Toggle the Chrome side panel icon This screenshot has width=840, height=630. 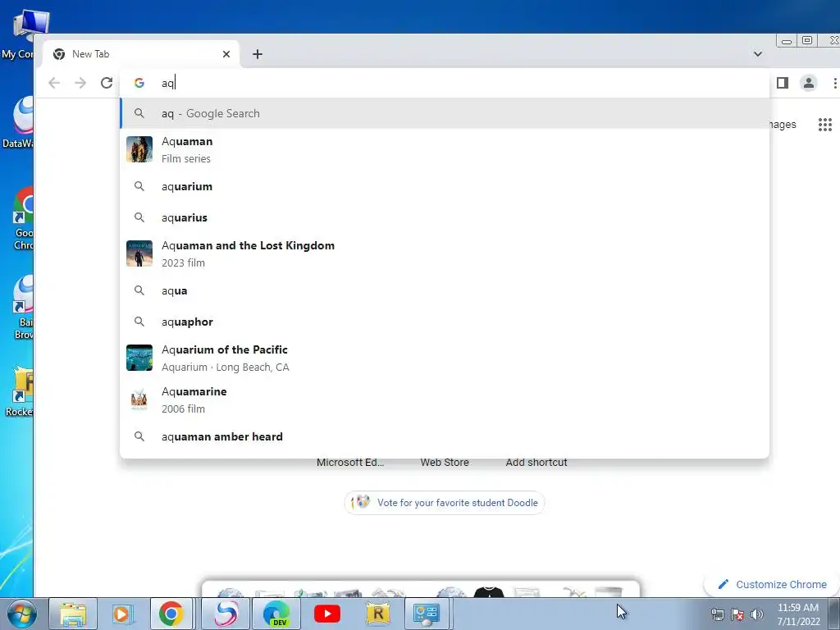[782, 83]
